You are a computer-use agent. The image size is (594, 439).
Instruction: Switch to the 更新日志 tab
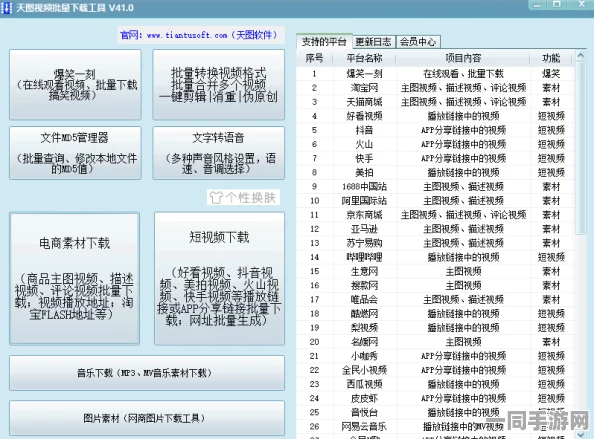point(374,42)
